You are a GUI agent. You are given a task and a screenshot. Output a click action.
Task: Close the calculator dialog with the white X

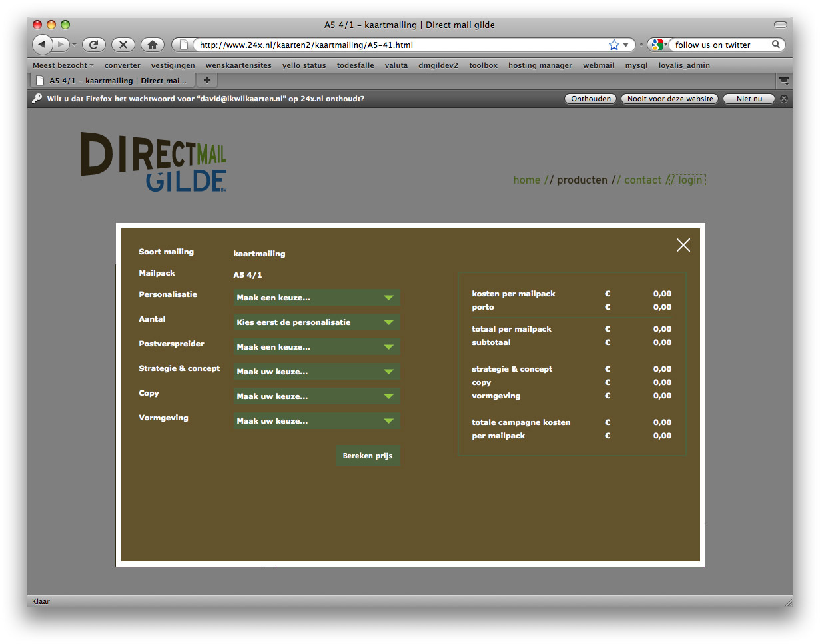point(683,245)
